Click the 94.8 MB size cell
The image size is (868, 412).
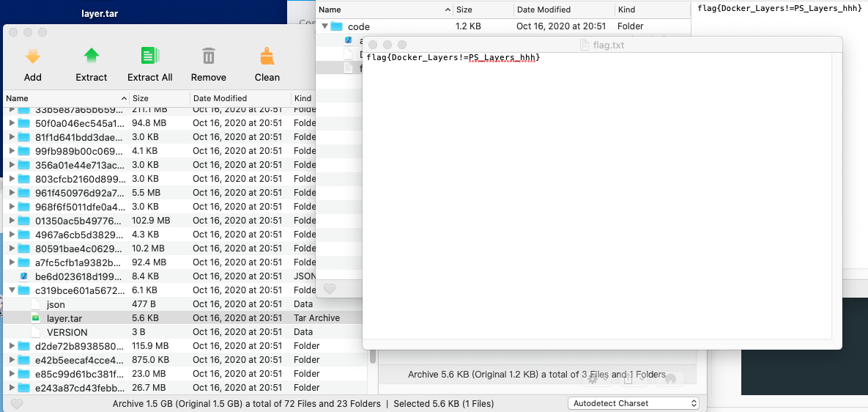coord(149,123)
